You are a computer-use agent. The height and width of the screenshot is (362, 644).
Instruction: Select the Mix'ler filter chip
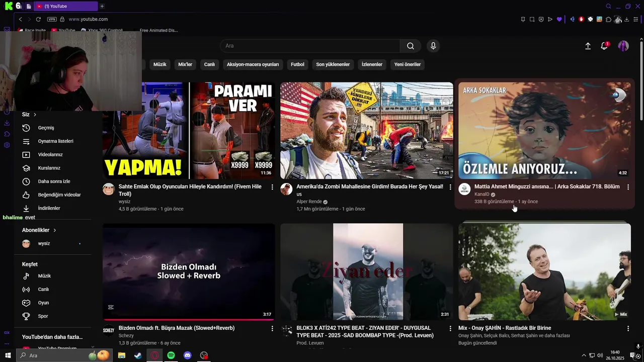click(185, 64)
